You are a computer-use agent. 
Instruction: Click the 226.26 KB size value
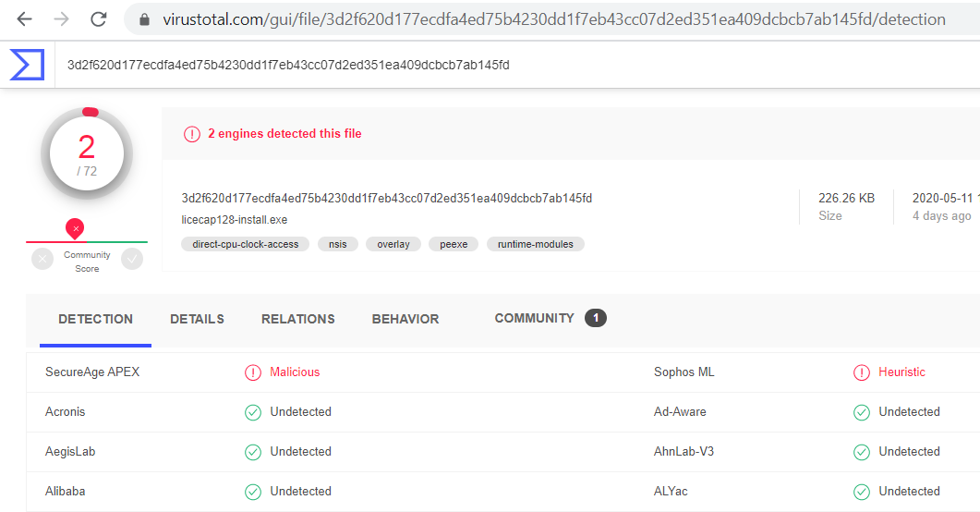[x=846, y=198]
